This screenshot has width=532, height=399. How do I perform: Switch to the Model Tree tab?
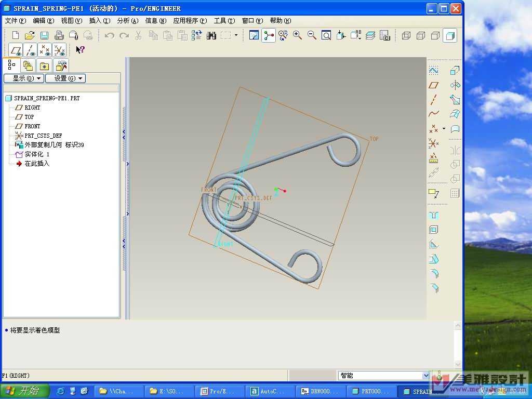pyautogui.click(x=11, y=65)
